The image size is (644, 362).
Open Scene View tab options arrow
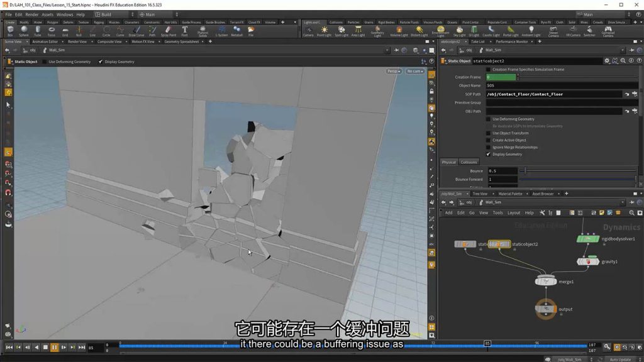pyautogui.click(x=27, y=41)
